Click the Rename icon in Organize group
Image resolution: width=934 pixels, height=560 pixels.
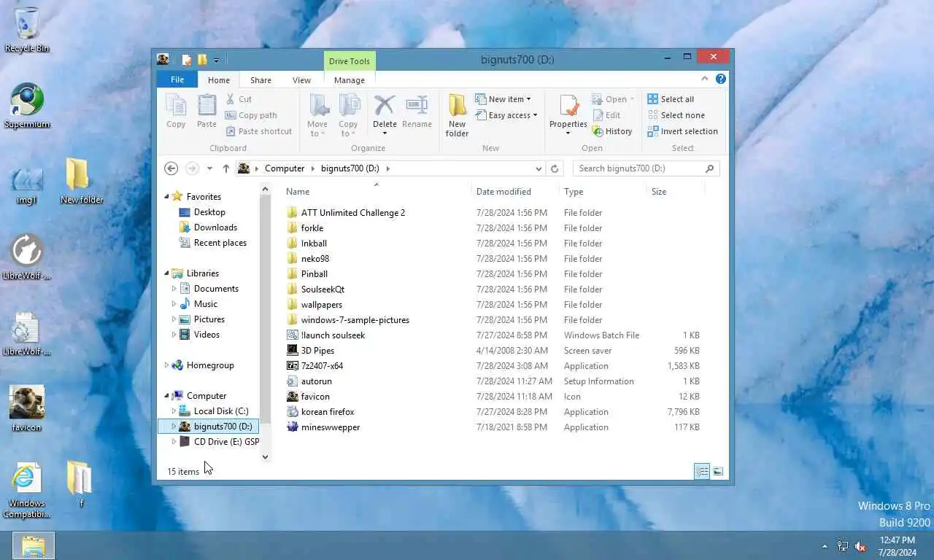pyautogui.click(x=417, y=112)
